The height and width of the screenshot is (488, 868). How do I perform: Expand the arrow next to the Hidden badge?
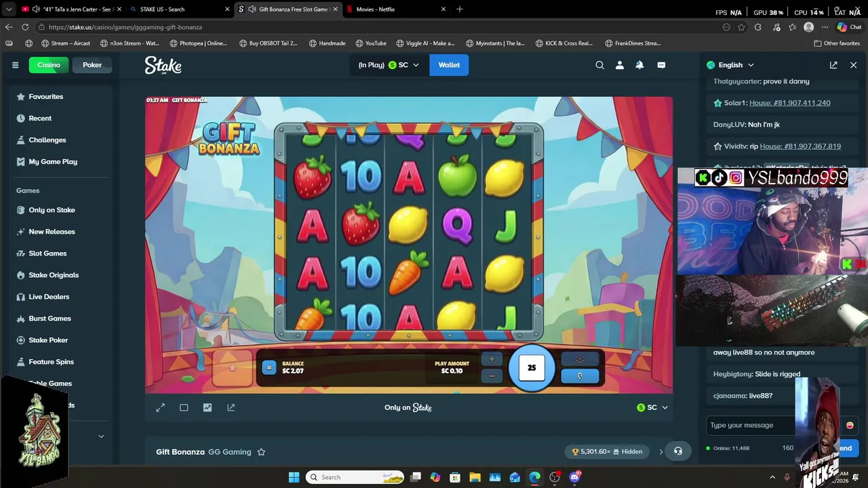[x=661, y=451]
